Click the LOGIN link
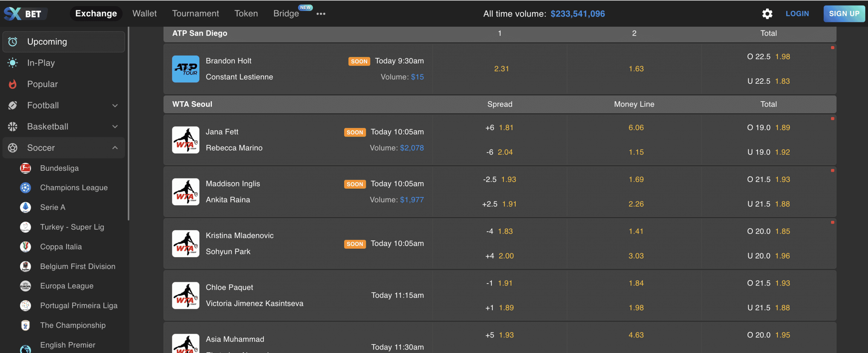868x353 pixels. coord(797,14)
